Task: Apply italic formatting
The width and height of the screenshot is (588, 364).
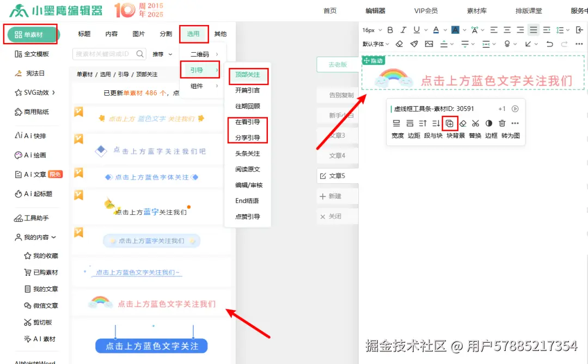Action: [403, 30]
